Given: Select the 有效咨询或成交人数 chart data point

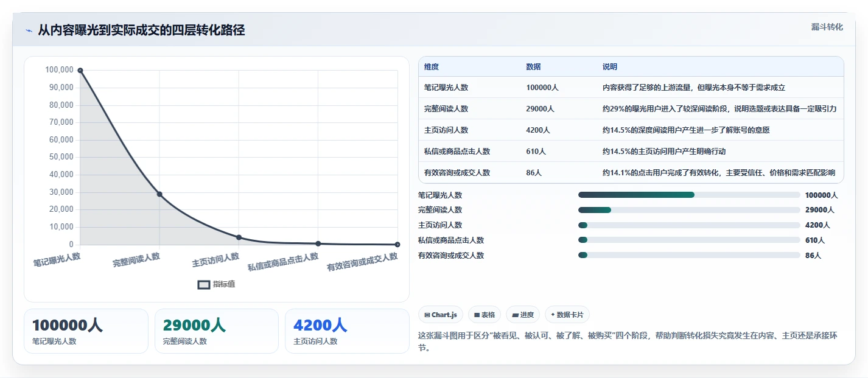Looking at the screenshot, I should click(397, 245).
